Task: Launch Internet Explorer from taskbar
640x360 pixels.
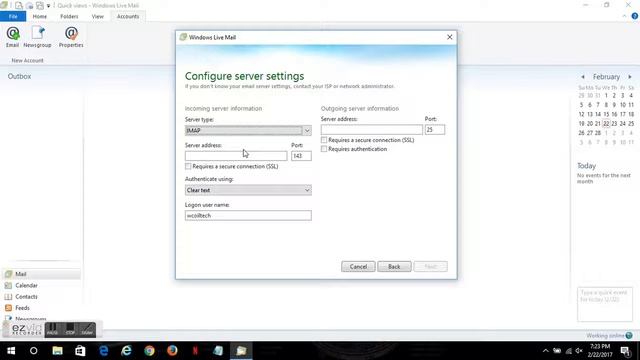Action: tap(127, 351)
